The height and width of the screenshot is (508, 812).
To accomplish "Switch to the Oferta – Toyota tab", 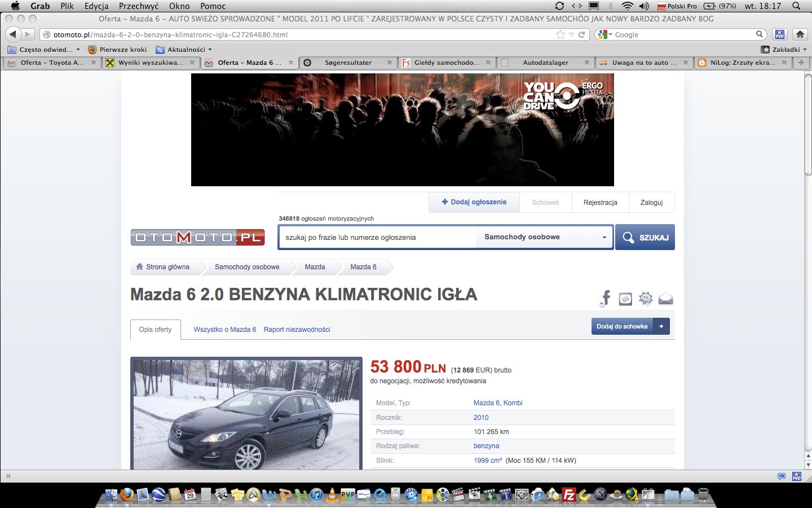I will (51, 63).
